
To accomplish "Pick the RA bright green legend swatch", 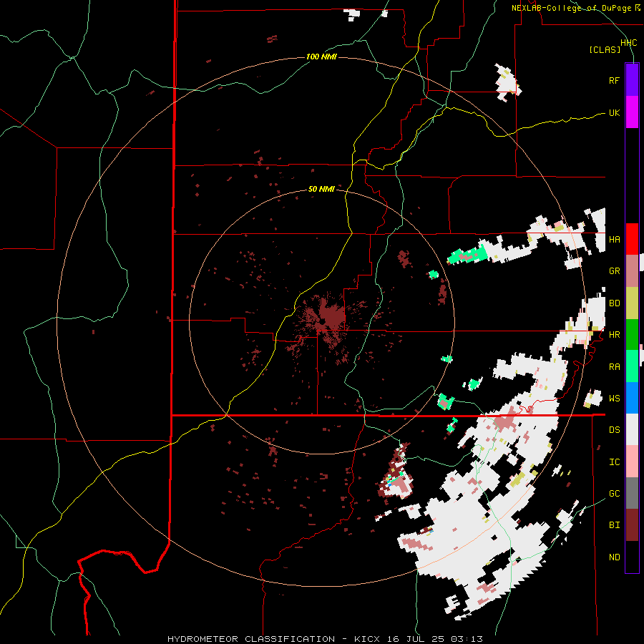I will (x=632, y=366).
